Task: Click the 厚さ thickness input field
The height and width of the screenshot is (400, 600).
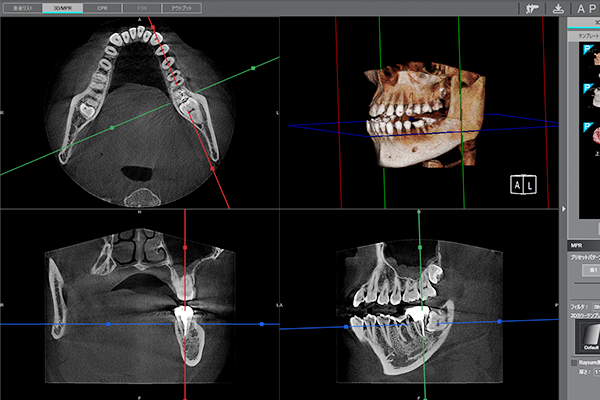Action: pyautogui.click(x=597, y=372)
